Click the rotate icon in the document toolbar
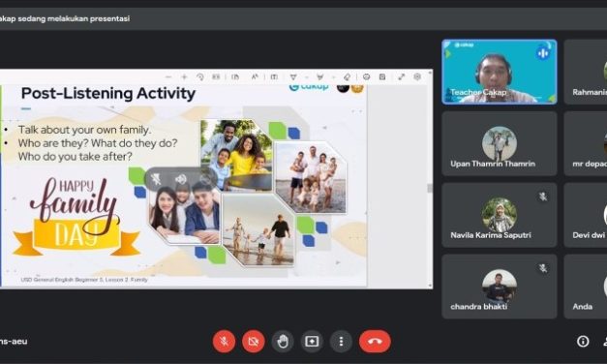607x364 pixels. point(200,77)
